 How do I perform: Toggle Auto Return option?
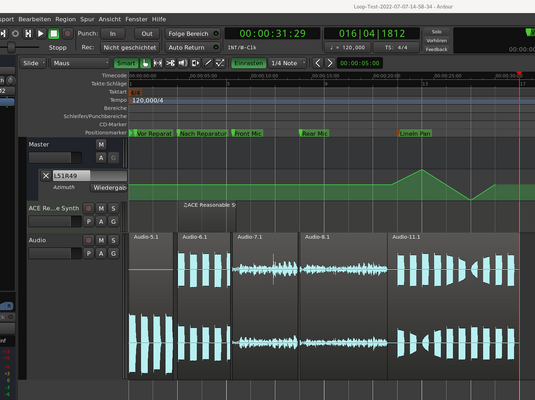193,47
